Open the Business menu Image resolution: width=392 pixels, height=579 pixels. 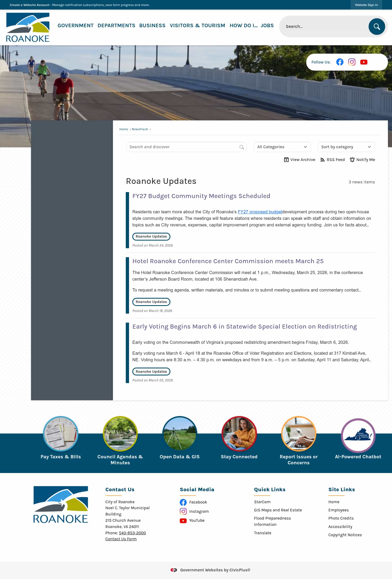[152, 25]
